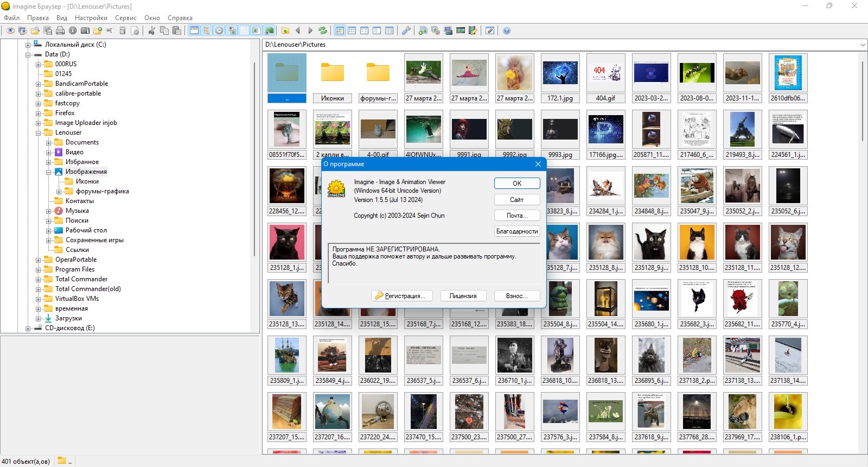Click the scissors Cut icon
Viewport: 868px width, 467px height.
[x=151, y=30]
